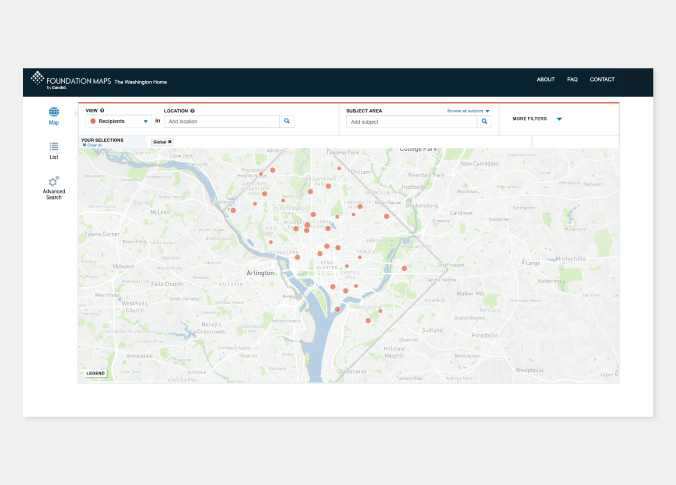Open the Recipients view dropdown
The height and width of the screenshot is (485, 676).
point(119,121)
